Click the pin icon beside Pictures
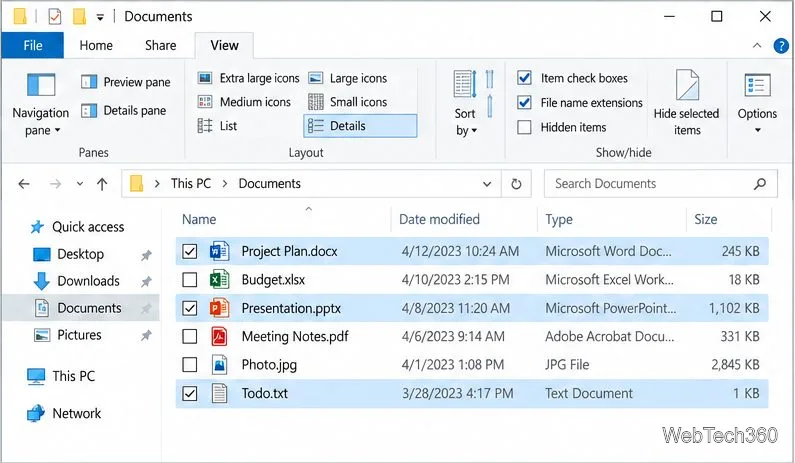This screenshot has height=463, width=795. pos(146,335)
